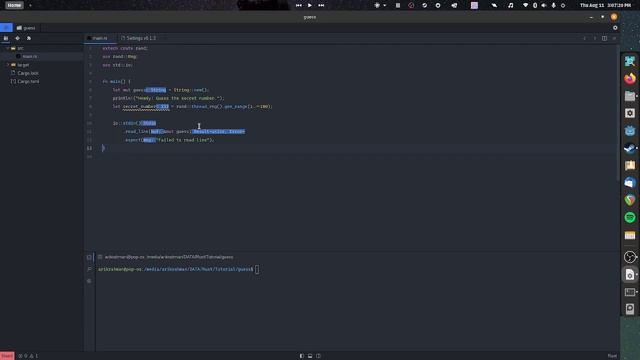This screenshot has height=360, width=640.
Task: Launch Spotify from the dock
Action: pyautogui.click(x=630, y=218)
